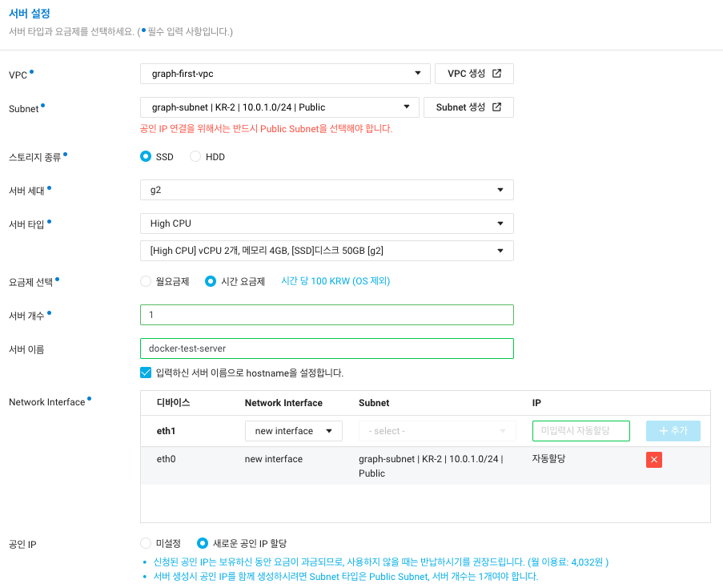The width and height of the screenshot is (723, 588).
Task: Open the VPC graph-first-vpc dropdown
Action: [285, 74]
